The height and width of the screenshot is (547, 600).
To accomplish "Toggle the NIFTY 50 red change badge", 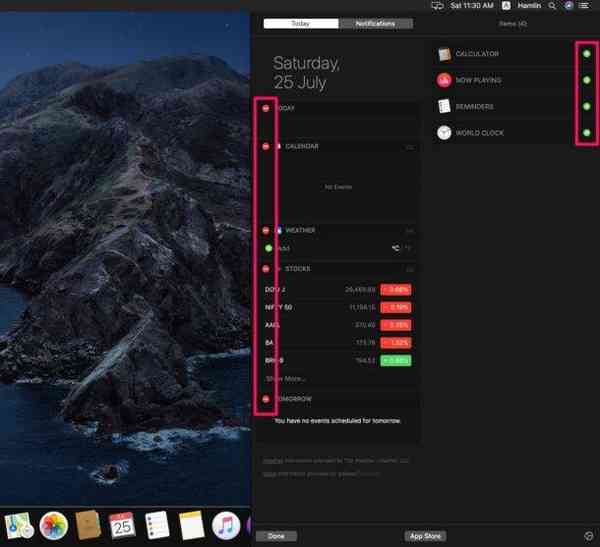I will [396, 307].
